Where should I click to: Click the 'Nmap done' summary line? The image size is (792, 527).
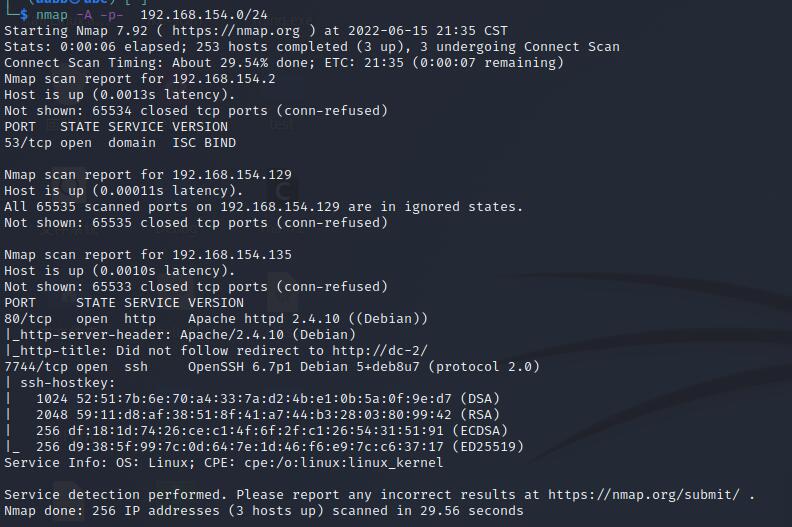264,510
